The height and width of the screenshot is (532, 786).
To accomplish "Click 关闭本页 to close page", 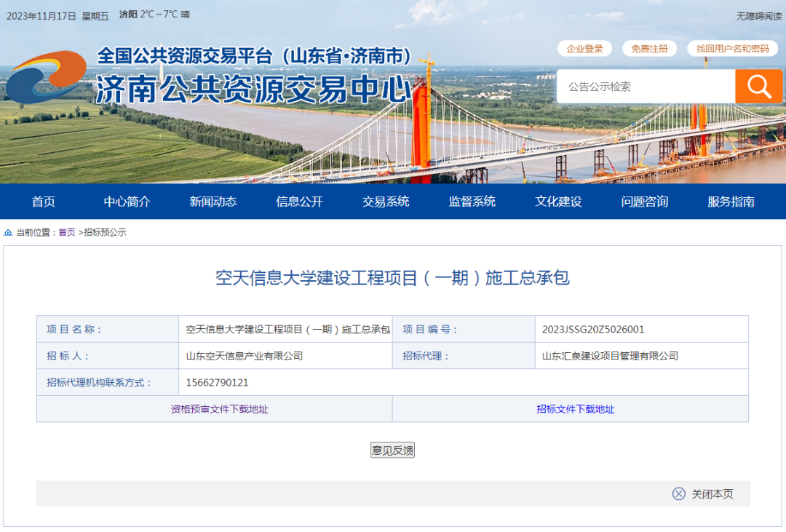I will pyautogui.click(x=712, y=494).
